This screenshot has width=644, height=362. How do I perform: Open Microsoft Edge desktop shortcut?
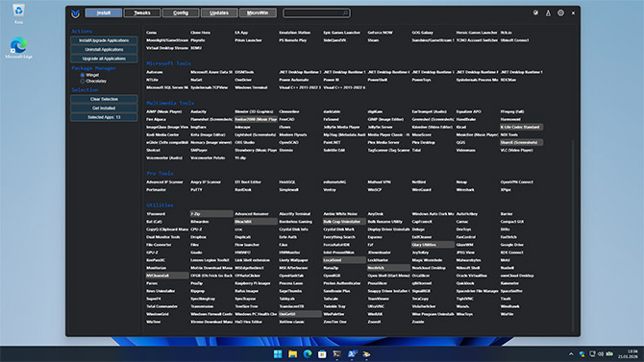tap(18, 48)
